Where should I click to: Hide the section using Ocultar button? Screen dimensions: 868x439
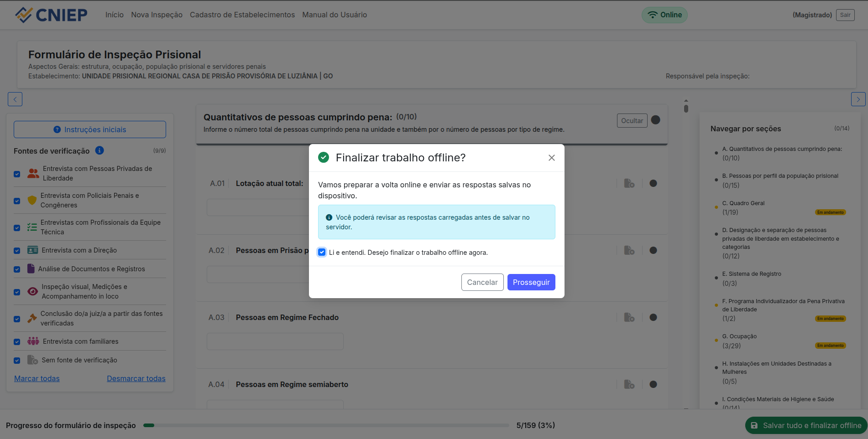coord(632,121)
